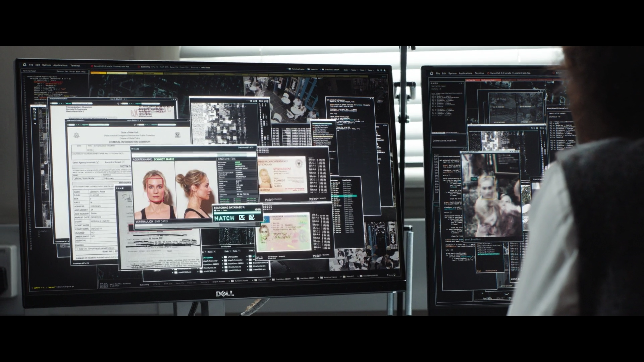Click the EINZELHEITEN details header
Viewport: 644px width, 362px height.
(x=226, y=159)
